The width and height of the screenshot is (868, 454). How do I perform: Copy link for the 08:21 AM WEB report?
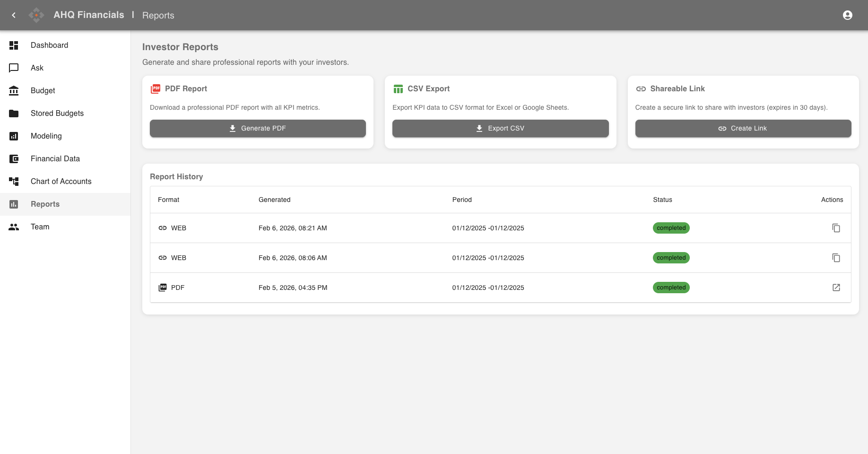point(836,228)
